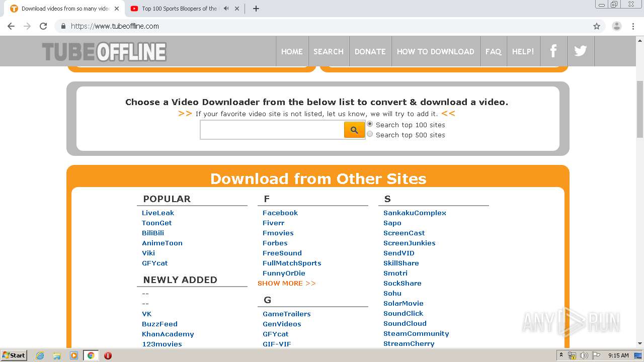Click the red Opera icon in taskbar
The height and width of the screenshot is (362, 644).
108,355
